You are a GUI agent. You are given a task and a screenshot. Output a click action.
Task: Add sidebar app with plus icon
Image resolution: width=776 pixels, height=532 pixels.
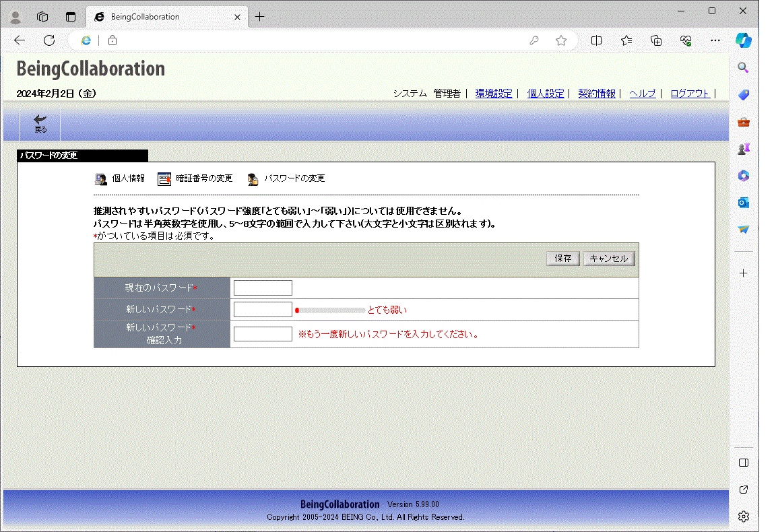pos(744,273)
